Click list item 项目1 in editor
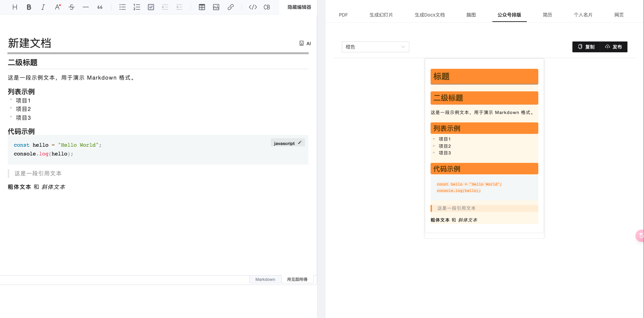 23,100
